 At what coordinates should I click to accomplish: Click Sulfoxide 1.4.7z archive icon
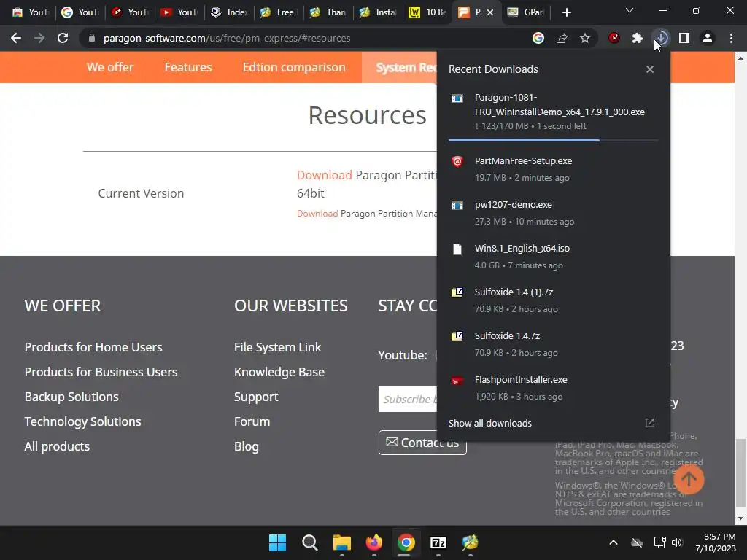(x=457, y=335)
